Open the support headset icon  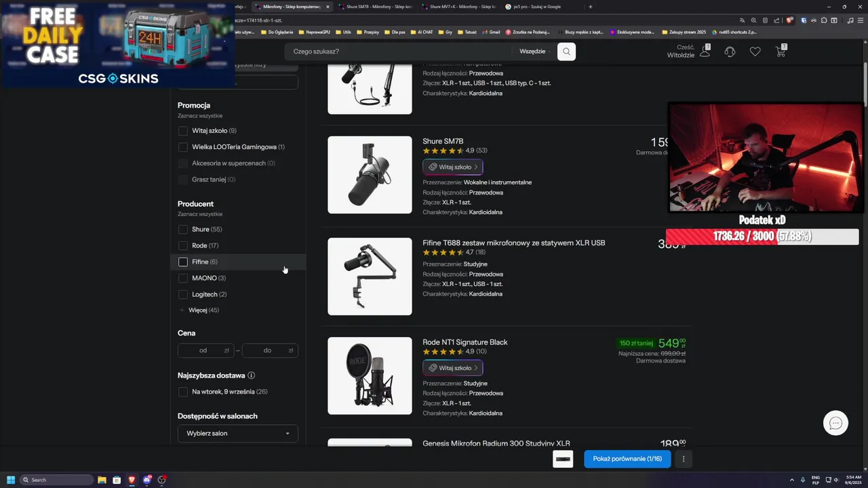click(730, 52)
